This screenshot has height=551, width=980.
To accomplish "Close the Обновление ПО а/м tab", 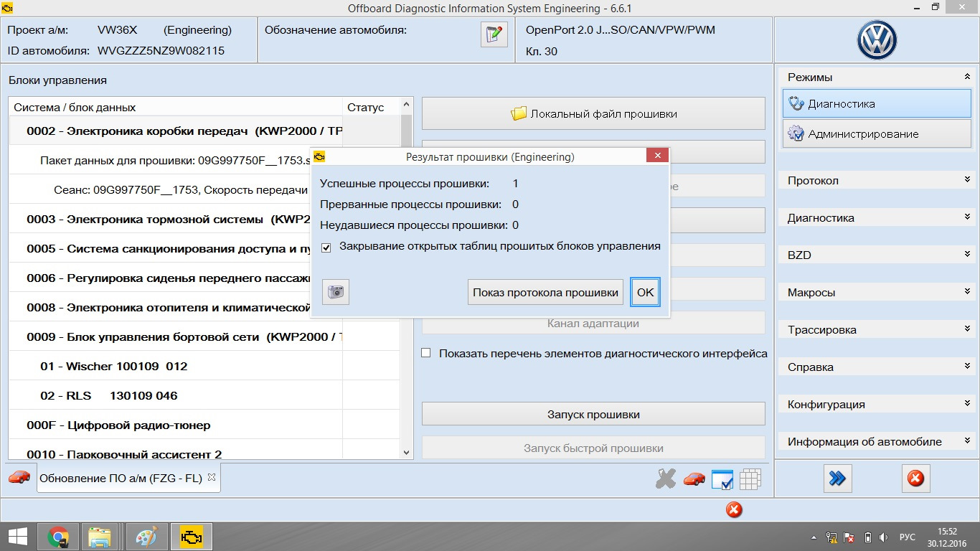I will tap(212, 476).
